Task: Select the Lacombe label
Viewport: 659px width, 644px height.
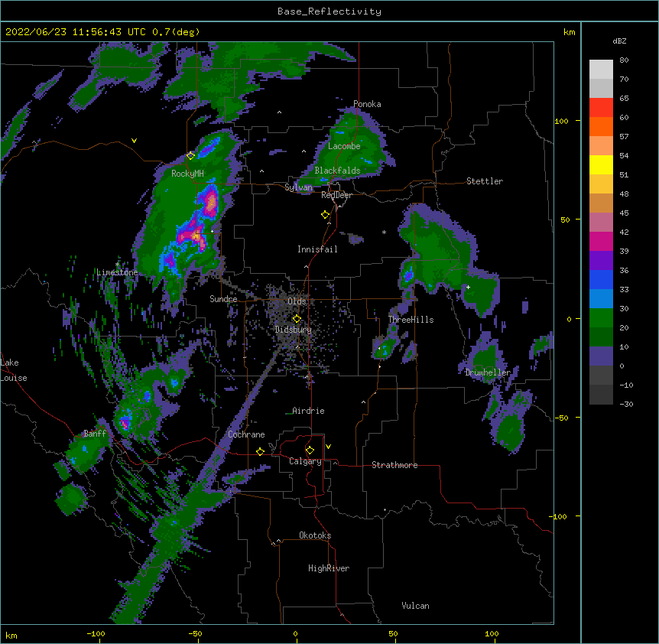Action: click(344, 146)
